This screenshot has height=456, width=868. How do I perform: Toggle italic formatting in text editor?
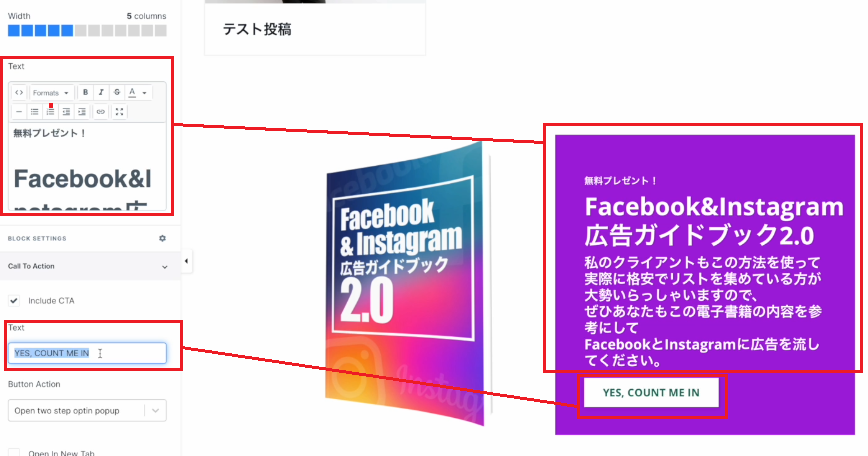pos(101,92)
